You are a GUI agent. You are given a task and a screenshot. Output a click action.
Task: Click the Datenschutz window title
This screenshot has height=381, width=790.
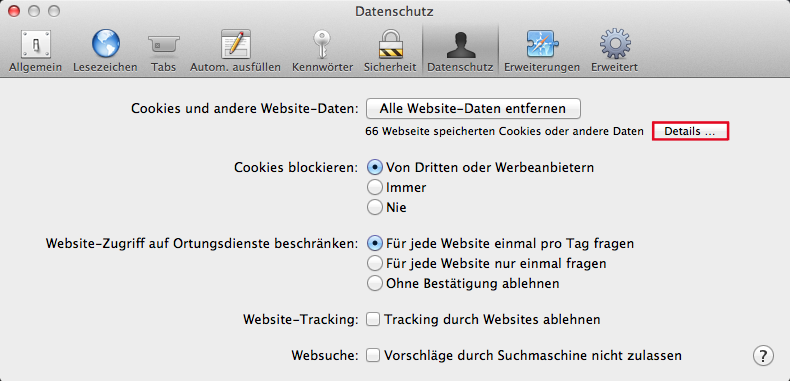pyautogui.click(x=394, y=11)
